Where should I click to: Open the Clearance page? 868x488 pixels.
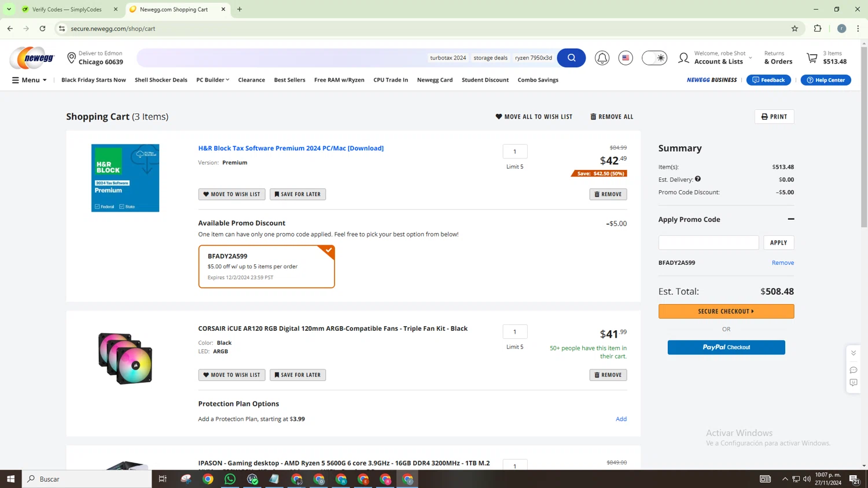(252, 80)
